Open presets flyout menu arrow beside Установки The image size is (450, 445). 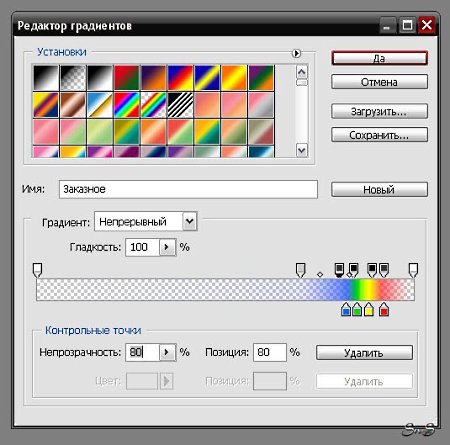tap(296, 53)
